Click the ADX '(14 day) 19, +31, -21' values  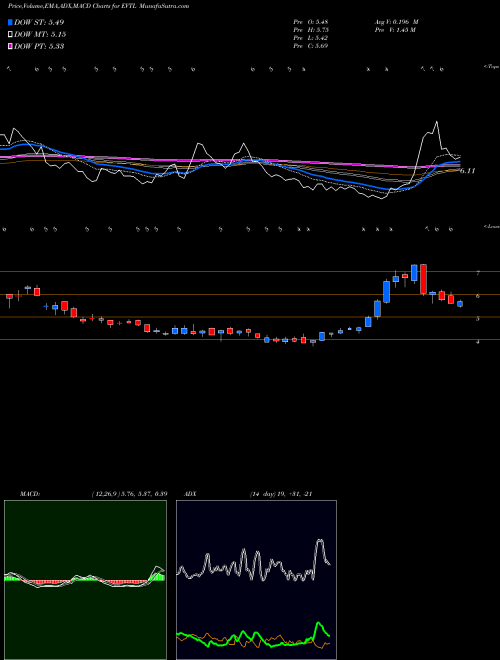[x=281, y=494]
